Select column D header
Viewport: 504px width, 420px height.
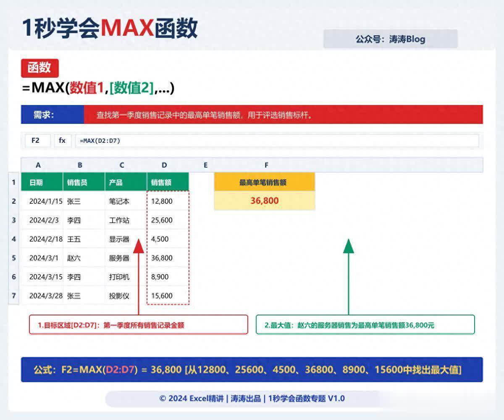tap(164, 165)
